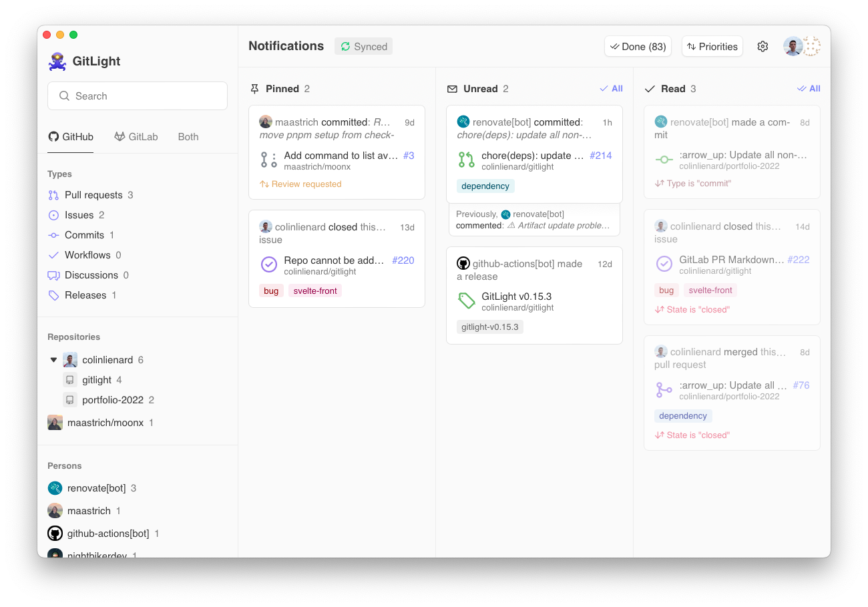This screenshot has height=607, width=868.
Task: Click the bug label on issue #220
Action: click(x=271, y=291)
